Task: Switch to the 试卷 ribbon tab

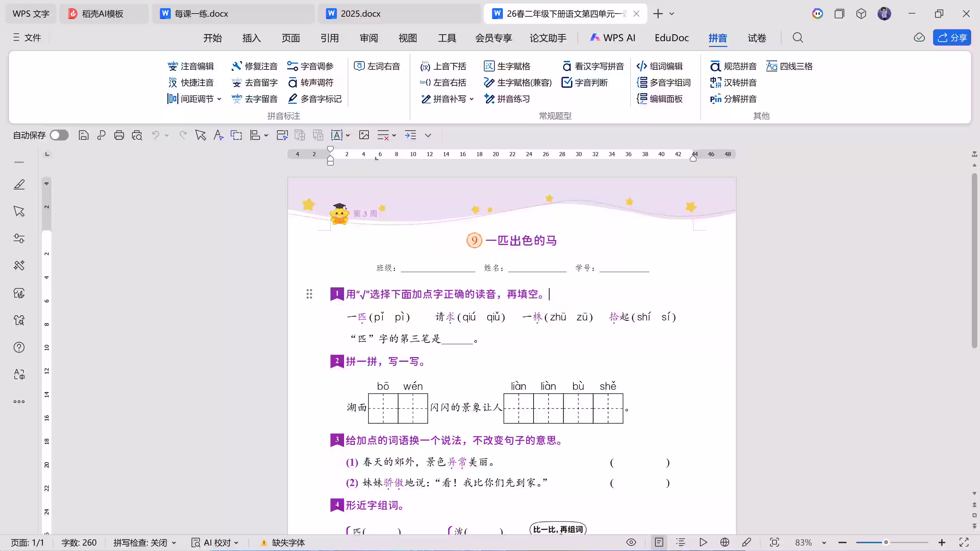Action: [x=757, y=38]
